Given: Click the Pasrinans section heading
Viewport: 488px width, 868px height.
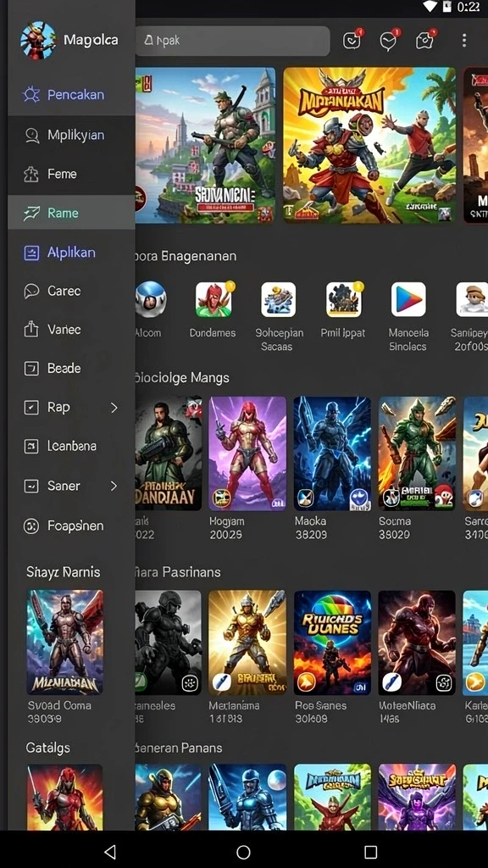Looking at the screenshot, I should point(178,572).
